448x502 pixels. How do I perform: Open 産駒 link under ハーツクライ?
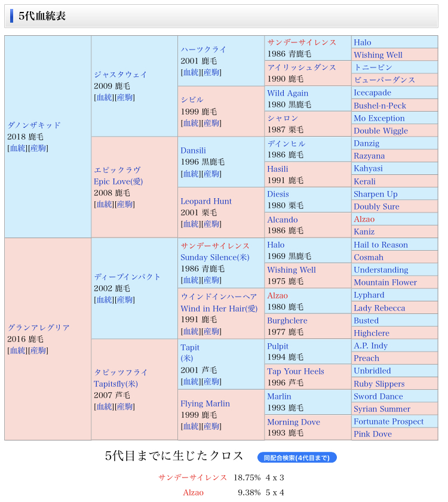click(211, 72)
